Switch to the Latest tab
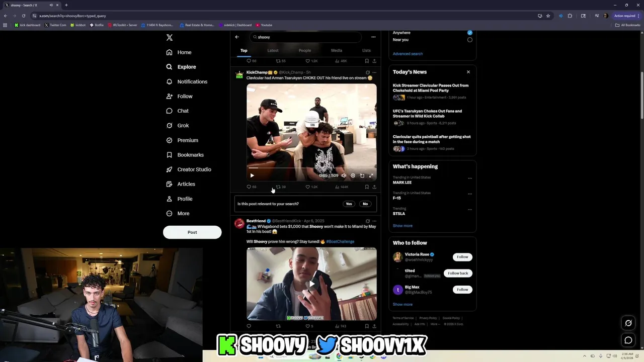644x362 pixels. pyautogui.click(x=273, y=50)
